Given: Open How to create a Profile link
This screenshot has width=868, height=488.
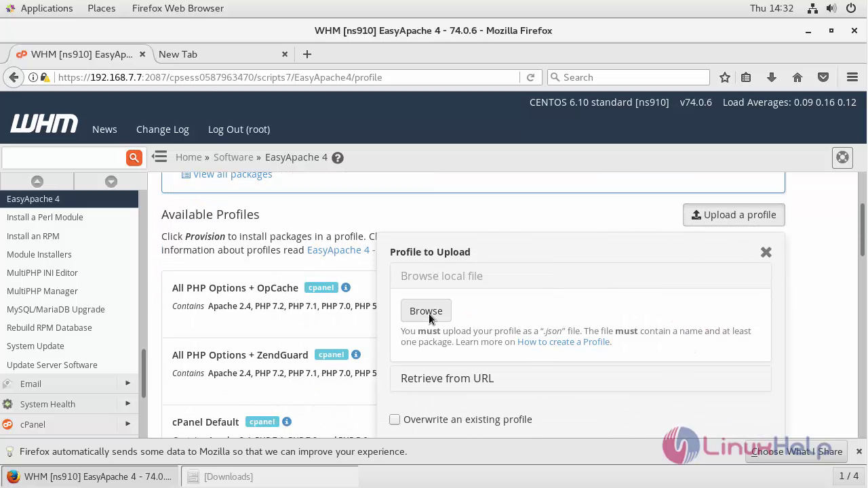Looking at the screenshot, I should pyautogui.click(x=564, y=342).
